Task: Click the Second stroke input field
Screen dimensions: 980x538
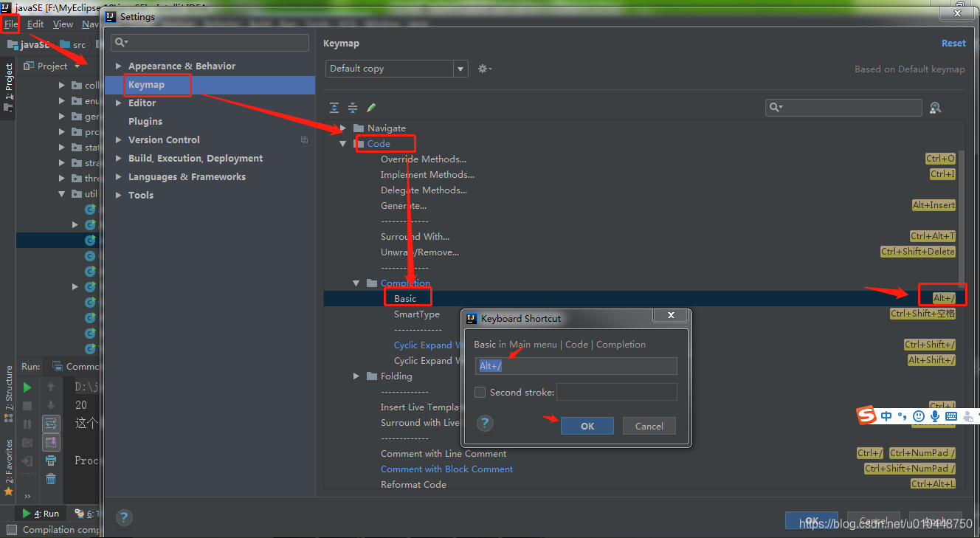Action: [617, 392]
